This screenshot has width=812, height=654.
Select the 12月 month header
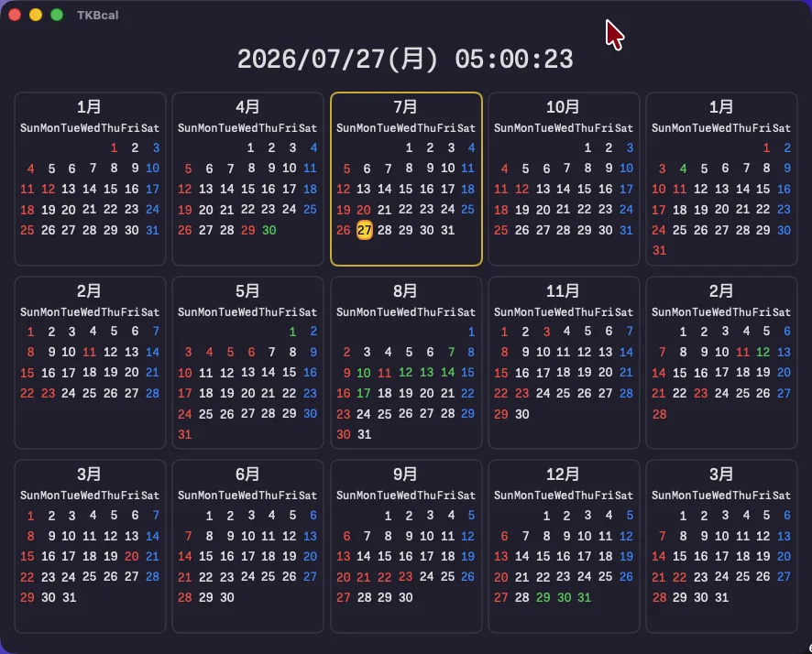(563, 474)
